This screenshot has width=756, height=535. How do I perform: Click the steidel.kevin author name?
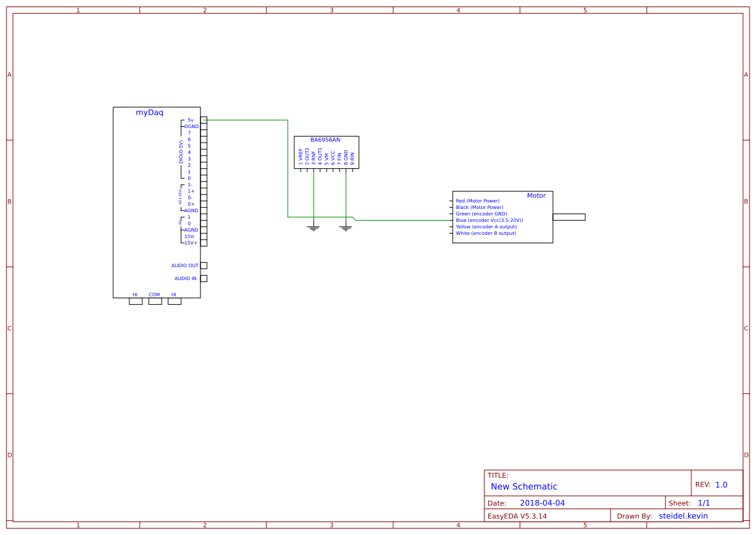684,516
